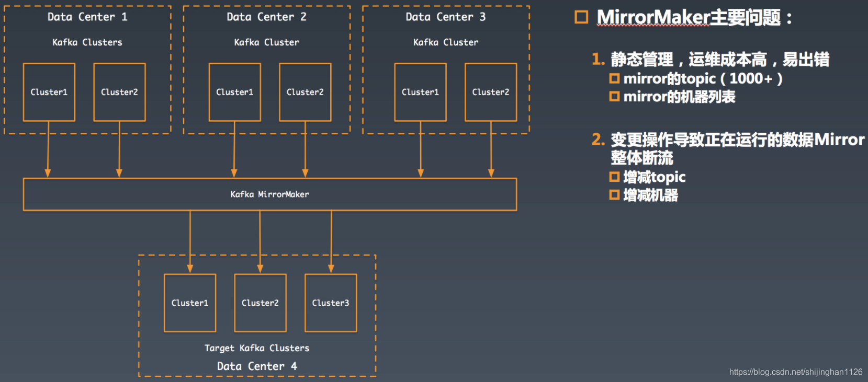Select the Cluster2 box in Data Center 2
868x382 pixels.
click(305, 92)
